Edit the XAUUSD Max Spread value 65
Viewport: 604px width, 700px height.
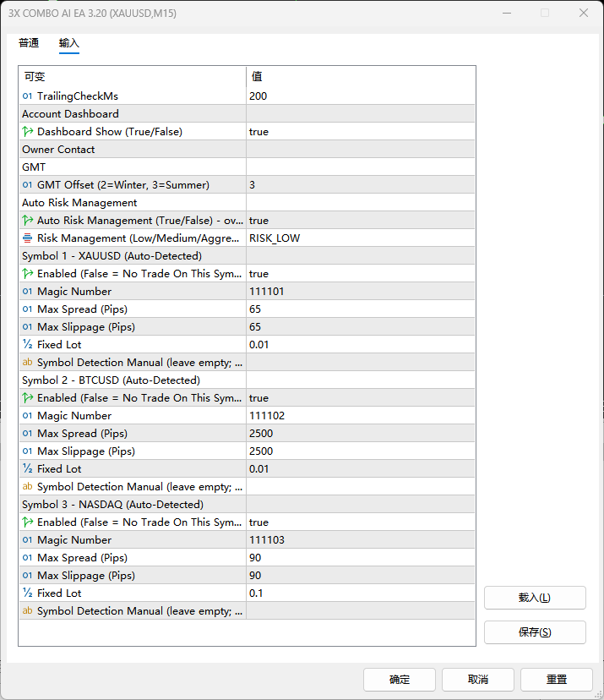[361, 309]
